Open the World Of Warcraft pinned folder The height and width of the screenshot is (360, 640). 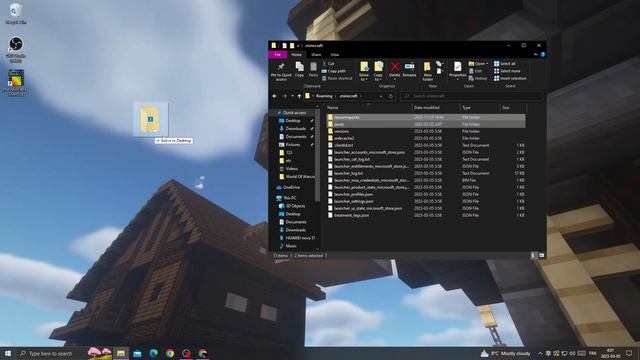[x=297, y=177]
